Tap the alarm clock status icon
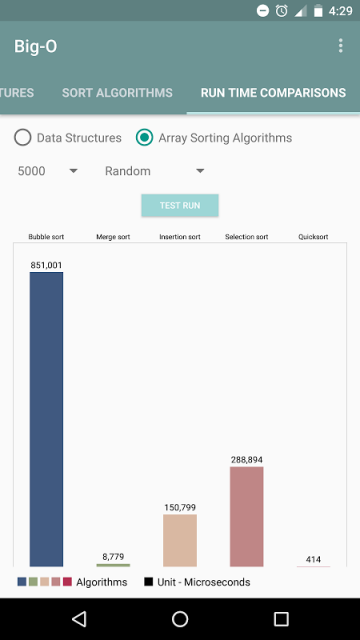This screenshot has height=640, width=360. (x=281, y=11)
